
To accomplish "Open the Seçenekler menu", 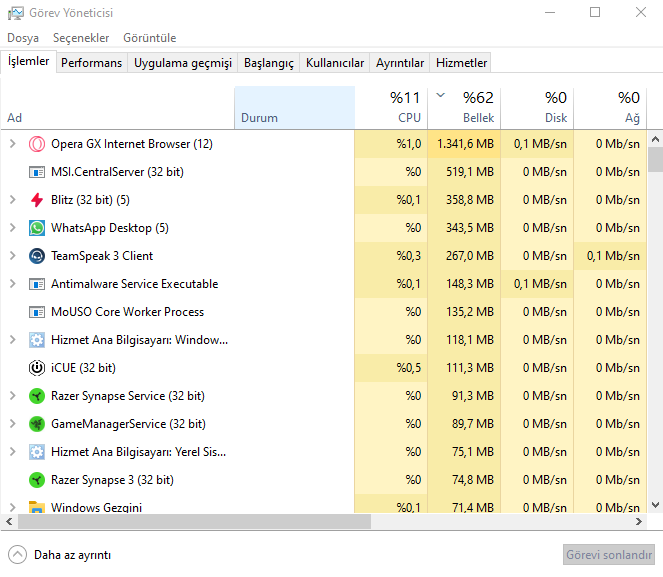I will [x=81, y=38].
